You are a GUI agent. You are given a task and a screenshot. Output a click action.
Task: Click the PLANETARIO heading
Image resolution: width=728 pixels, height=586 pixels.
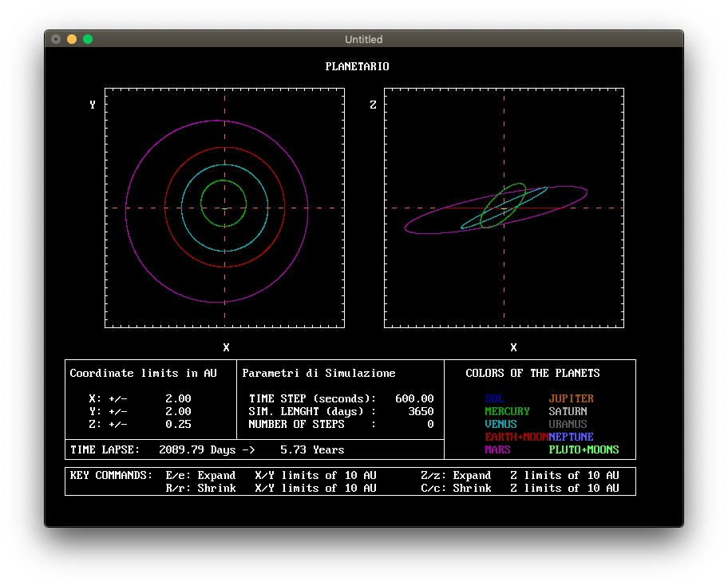pos(357,66)
